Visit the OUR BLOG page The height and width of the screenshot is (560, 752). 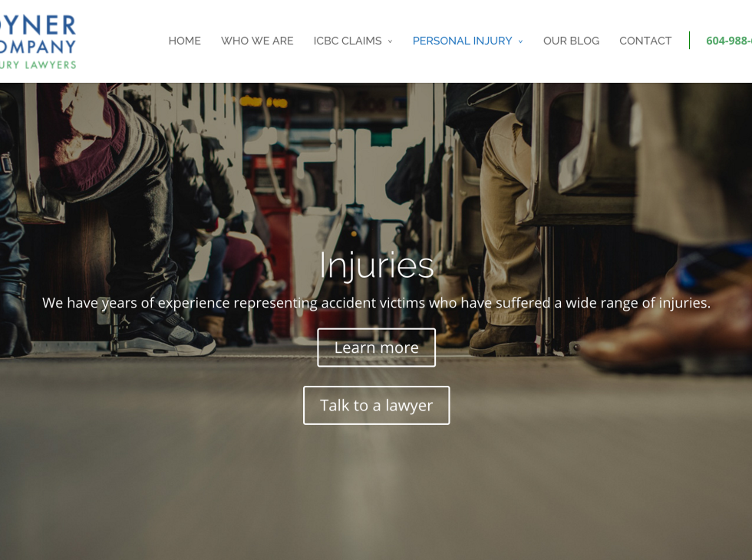[x=571, y=41]
